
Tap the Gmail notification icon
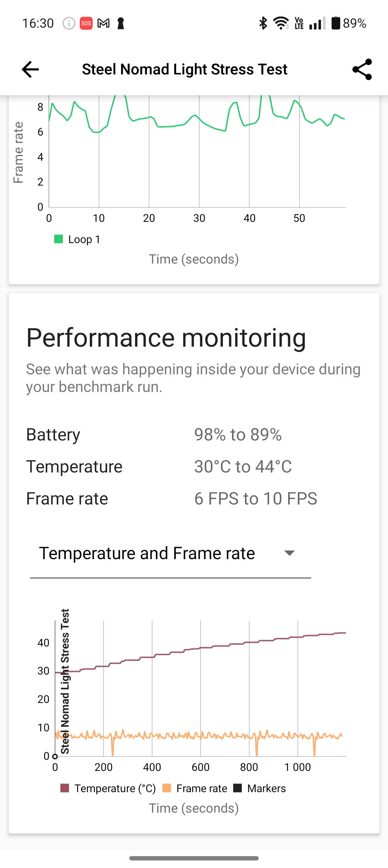103,23
